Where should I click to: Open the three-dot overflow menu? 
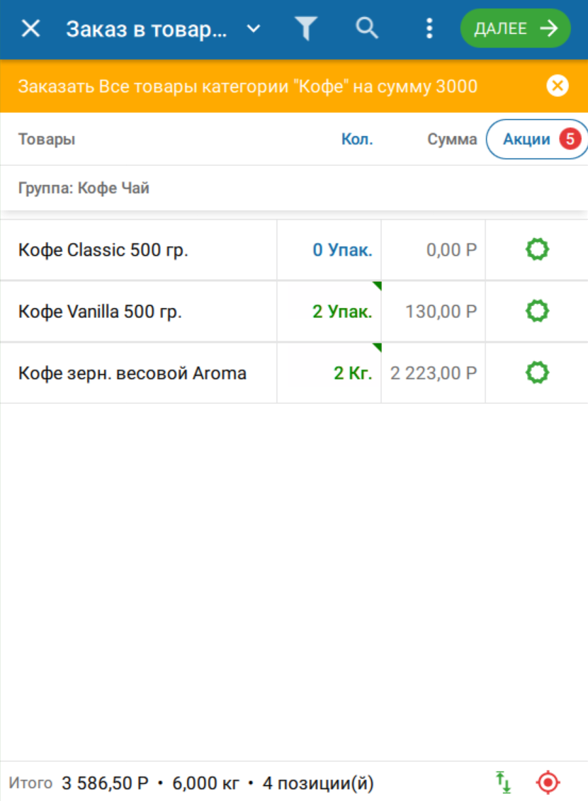[429, 29]
